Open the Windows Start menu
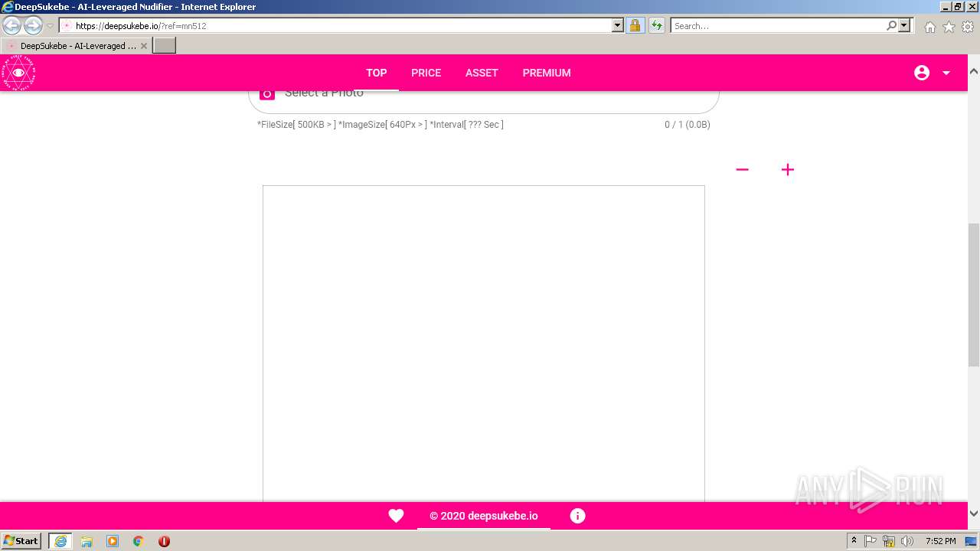The image size is (980, 551). coord(21,540)
